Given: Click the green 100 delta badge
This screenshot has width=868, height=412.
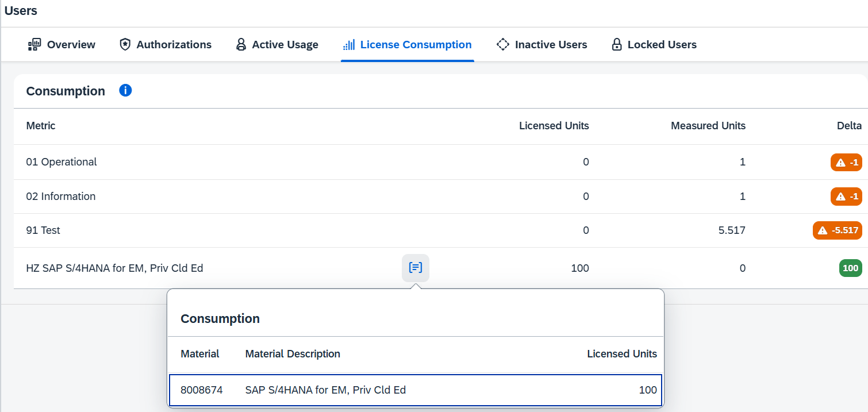Looking at the screenshot, I should tap(850, 268).
